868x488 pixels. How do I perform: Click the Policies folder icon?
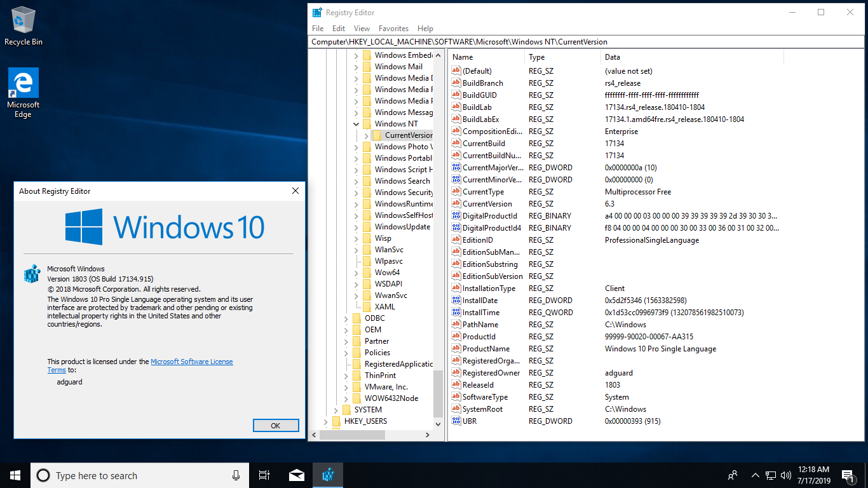[x=356, y=353]
